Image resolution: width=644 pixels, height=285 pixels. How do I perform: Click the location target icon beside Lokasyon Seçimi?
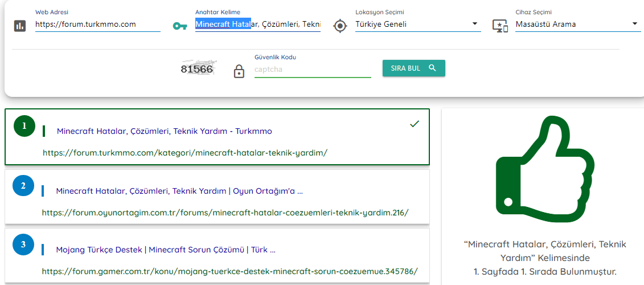coord(340,26)
